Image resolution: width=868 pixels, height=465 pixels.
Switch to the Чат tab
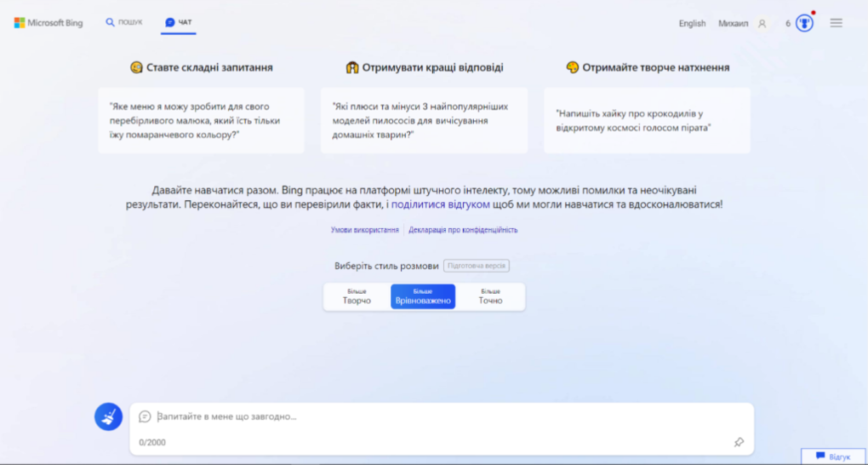pyautogui.click(x=179, y=22)
